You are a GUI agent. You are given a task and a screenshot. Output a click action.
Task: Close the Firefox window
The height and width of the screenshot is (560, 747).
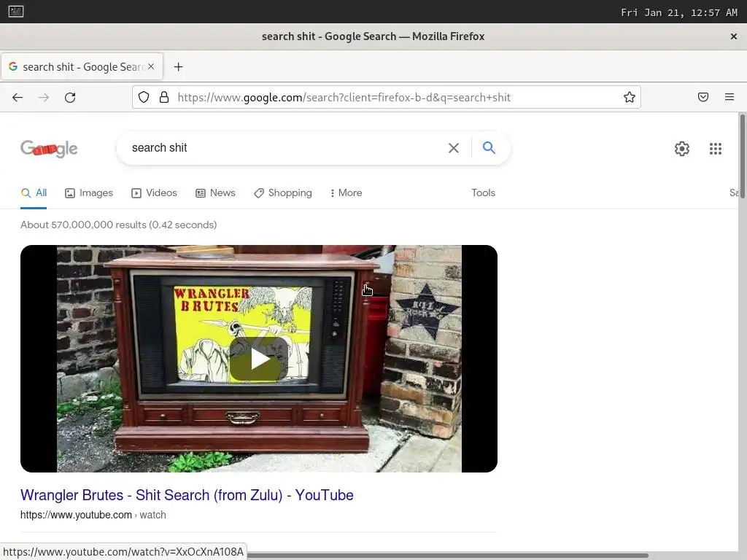point(734,36)
